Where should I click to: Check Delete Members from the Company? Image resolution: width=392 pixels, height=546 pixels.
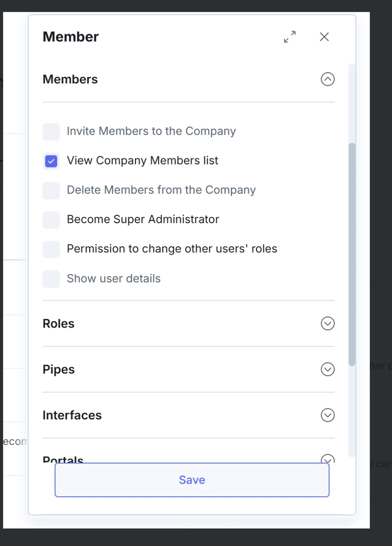[x=51, y=190]
